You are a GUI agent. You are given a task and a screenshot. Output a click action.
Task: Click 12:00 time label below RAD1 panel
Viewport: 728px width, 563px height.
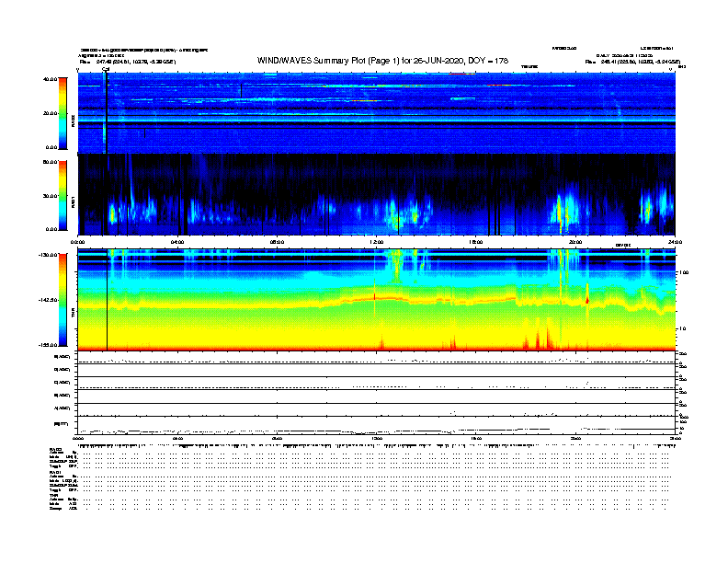click(x=376, y=242)
